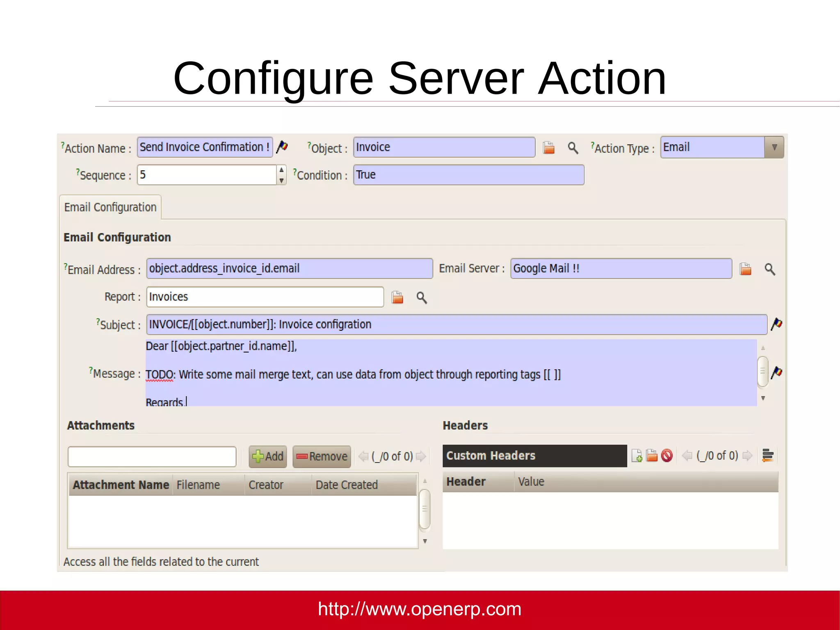
Task: Go to next attachment record arrow
Action: click(x=421, y=456)
